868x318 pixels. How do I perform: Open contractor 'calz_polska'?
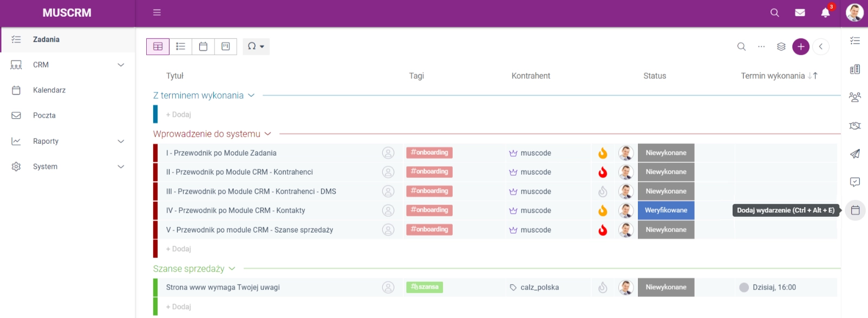coord(540,287)
